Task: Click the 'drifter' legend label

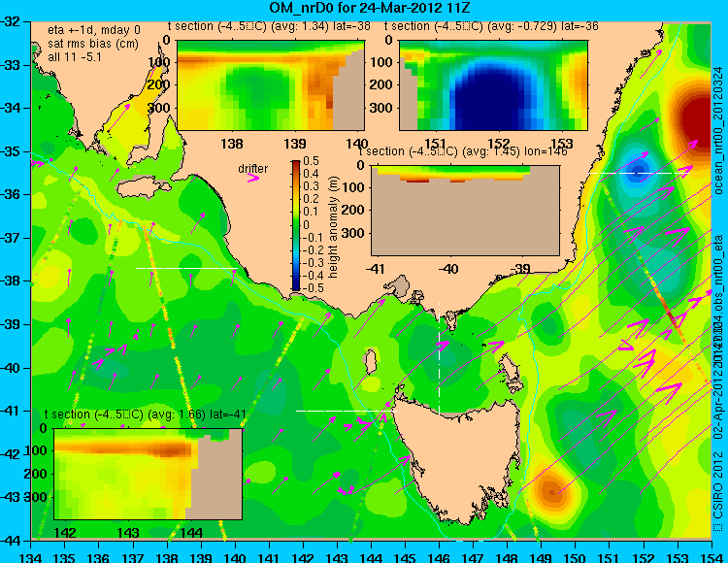Action: (x=253, y=169)
